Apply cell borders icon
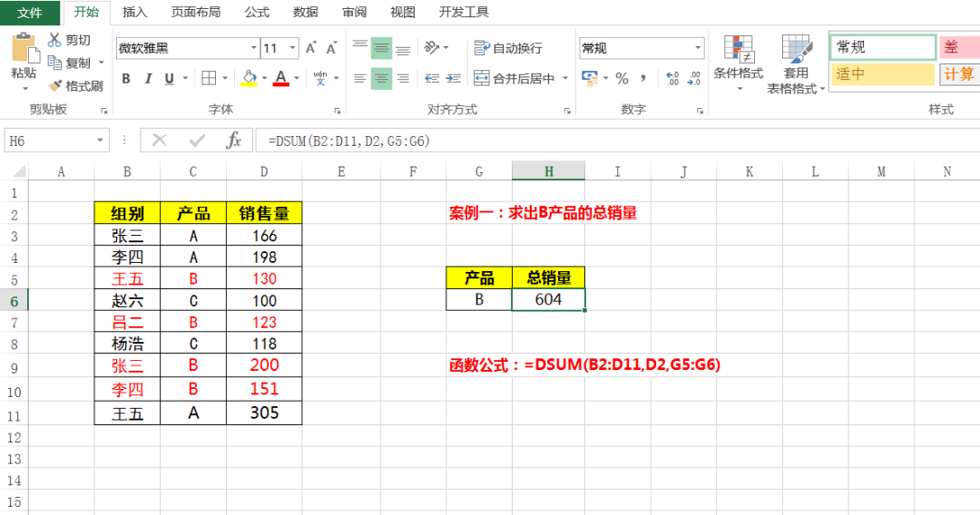The width and height of the screenshot is (980, 515). [209, 78]
